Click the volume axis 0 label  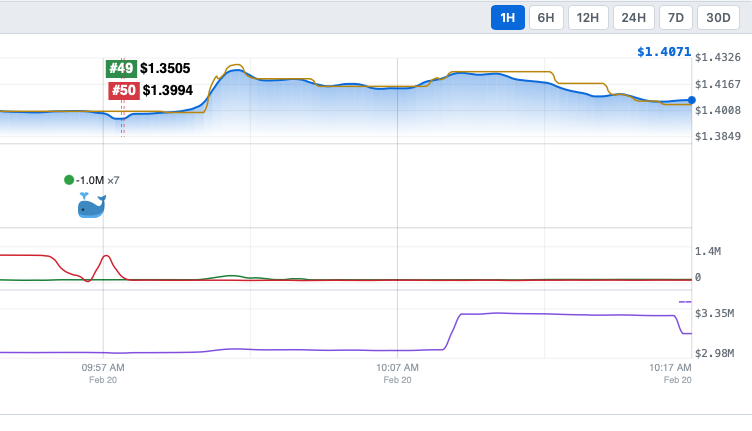[698, 277]
